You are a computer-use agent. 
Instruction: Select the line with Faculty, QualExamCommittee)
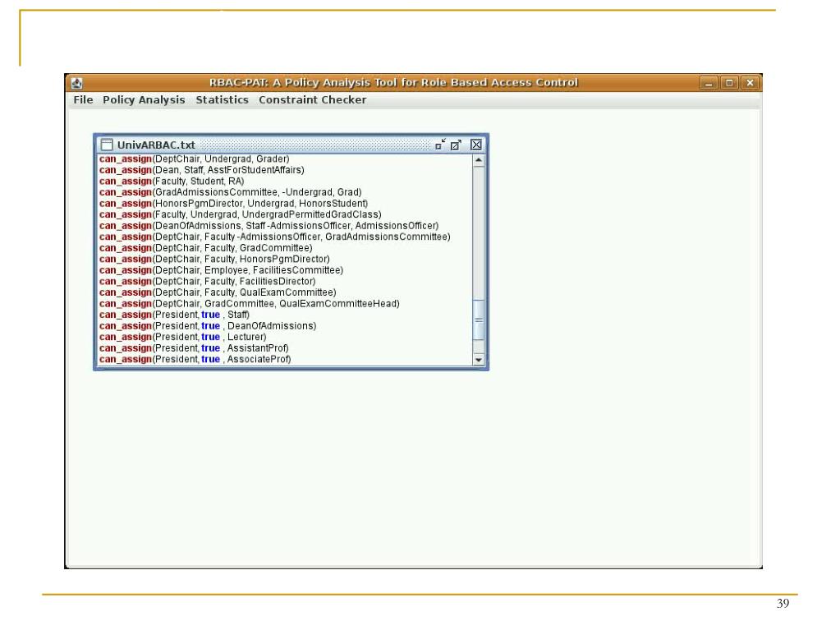click(218, 292)
